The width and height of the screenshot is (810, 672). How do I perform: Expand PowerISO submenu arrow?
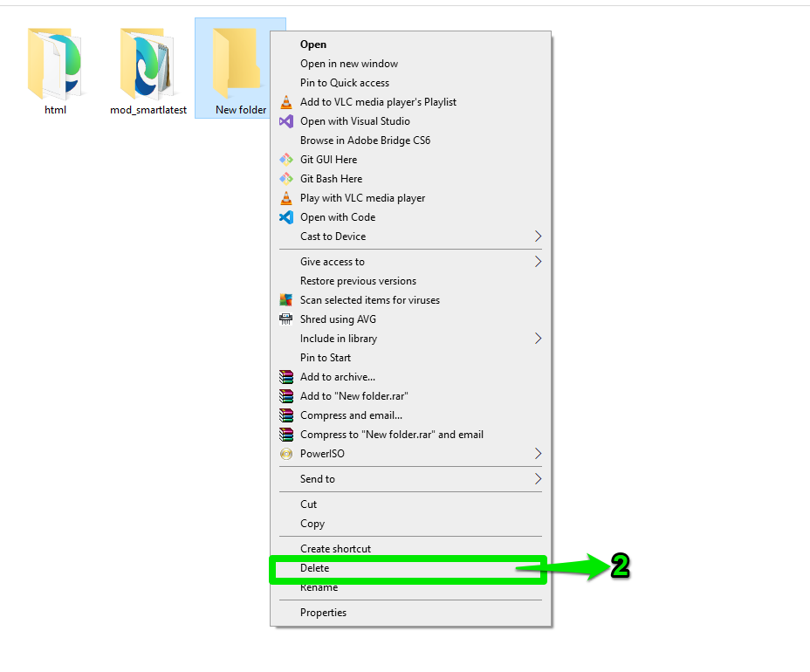(x=538, y=454)
